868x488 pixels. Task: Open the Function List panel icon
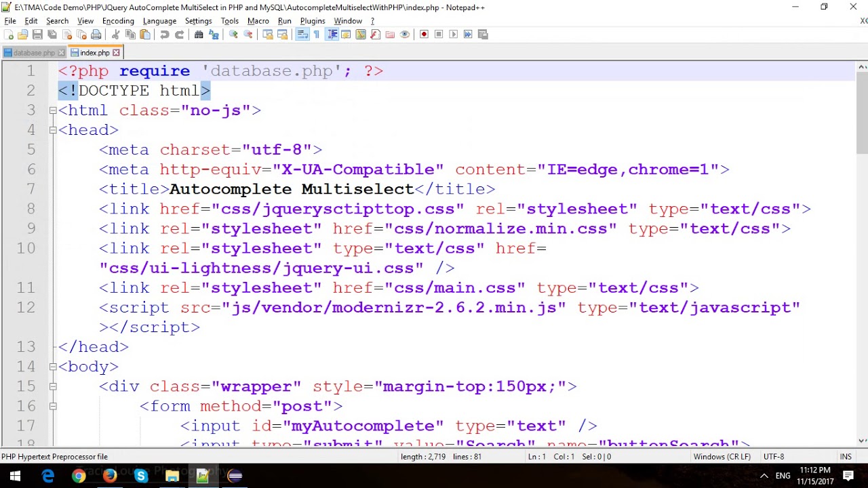tap(375, 34)
